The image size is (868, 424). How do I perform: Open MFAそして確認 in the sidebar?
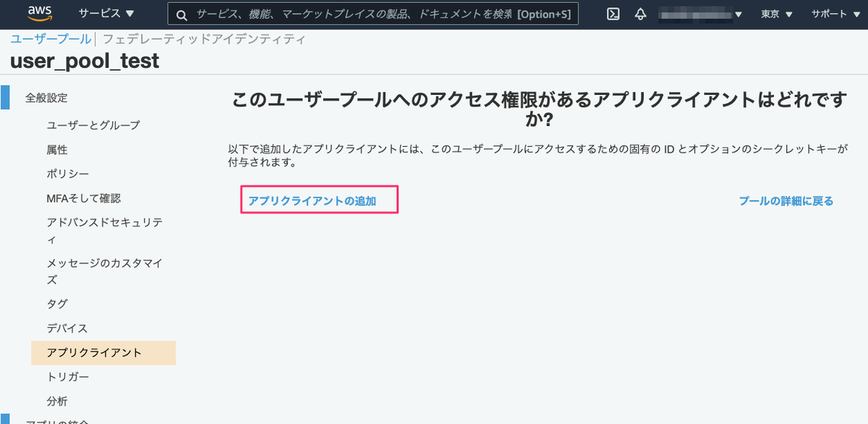pos(83,198)
